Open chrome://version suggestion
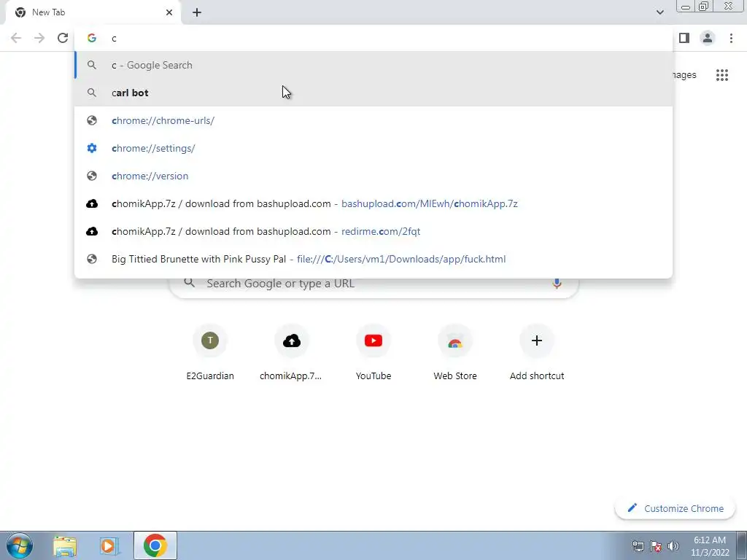 tap(373, 176)
